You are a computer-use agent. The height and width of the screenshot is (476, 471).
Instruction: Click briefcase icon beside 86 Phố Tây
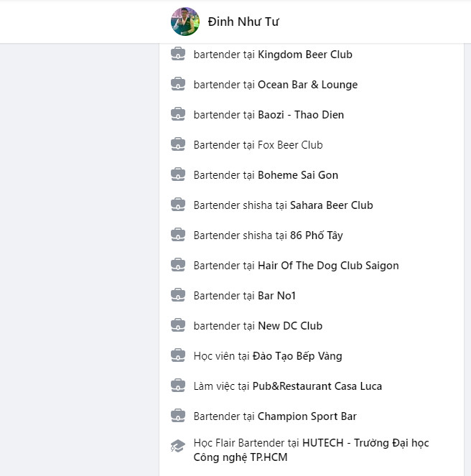click(178, 235)
